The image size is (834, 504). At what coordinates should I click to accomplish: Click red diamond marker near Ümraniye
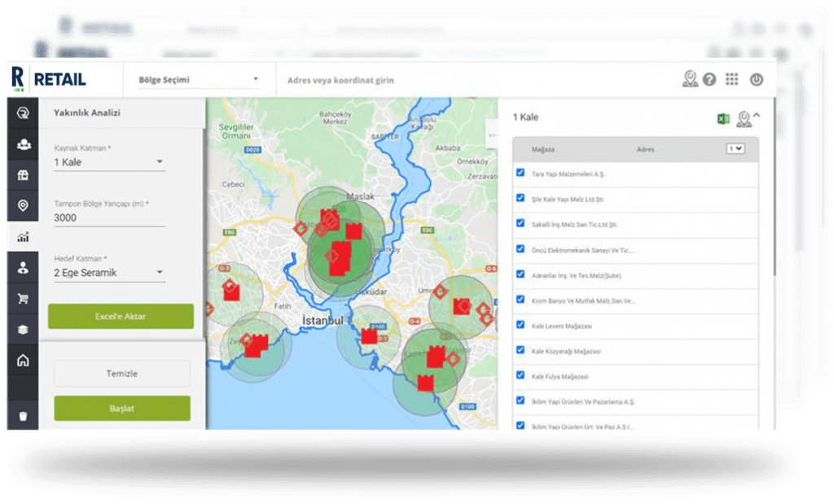(440, 291)
